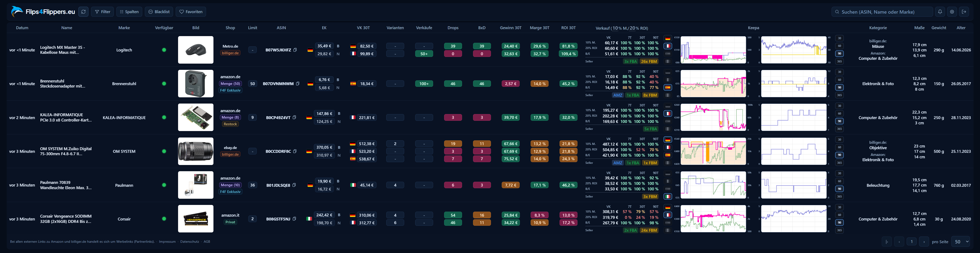Viewport: 980px width, 253px height.
Task: Open the AGB link
Action: click(207, 242)
